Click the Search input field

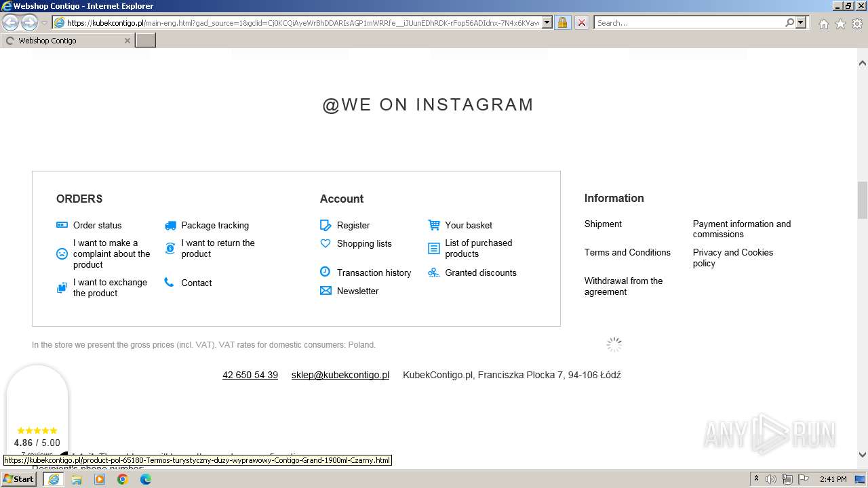690,22
